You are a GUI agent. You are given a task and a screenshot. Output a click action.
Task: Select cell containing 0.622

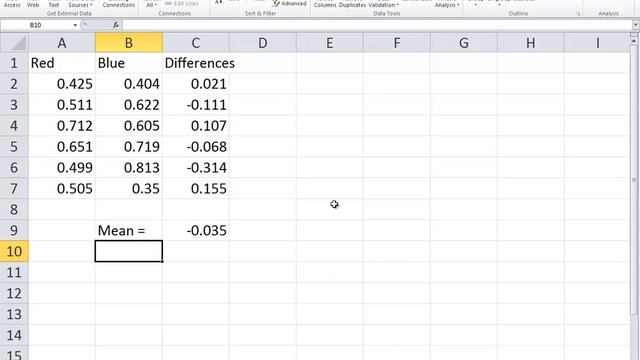point(129,104)
